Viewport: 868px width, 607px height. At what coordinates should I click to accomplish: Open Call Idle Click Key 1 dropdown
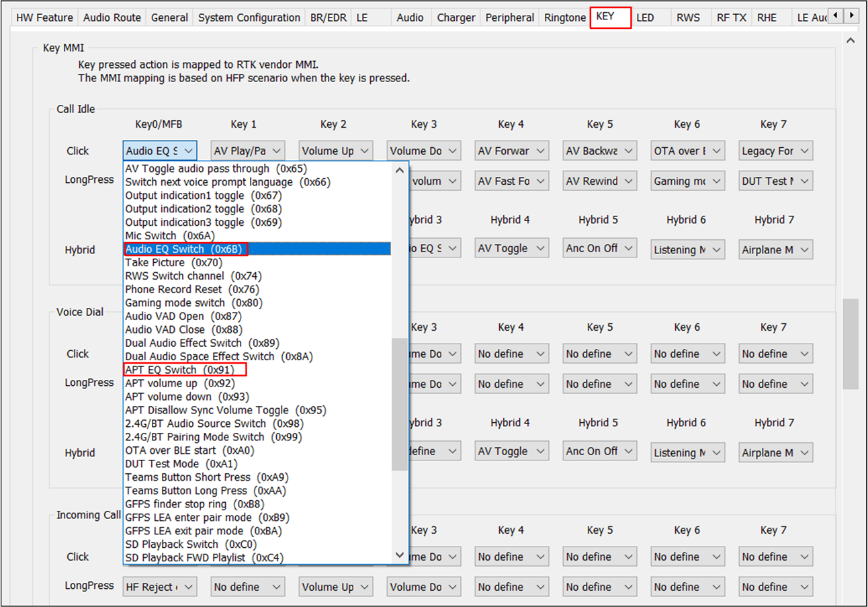[x=248, y=151]
